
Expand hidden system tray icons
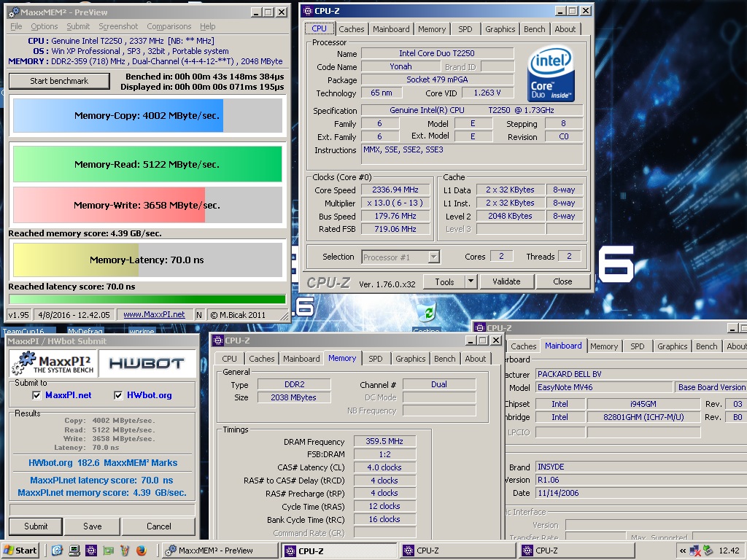[x=683, y=551]
